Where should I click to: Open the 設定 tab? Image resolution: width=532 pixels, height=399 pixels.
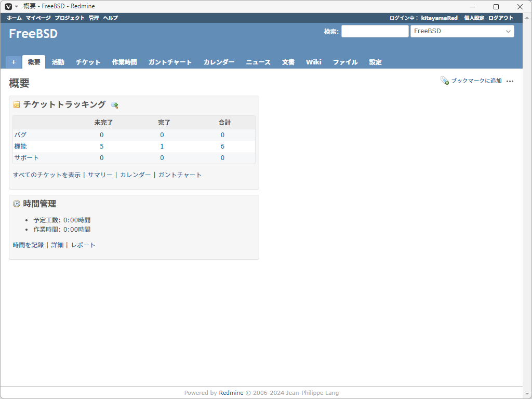[375, 62]
